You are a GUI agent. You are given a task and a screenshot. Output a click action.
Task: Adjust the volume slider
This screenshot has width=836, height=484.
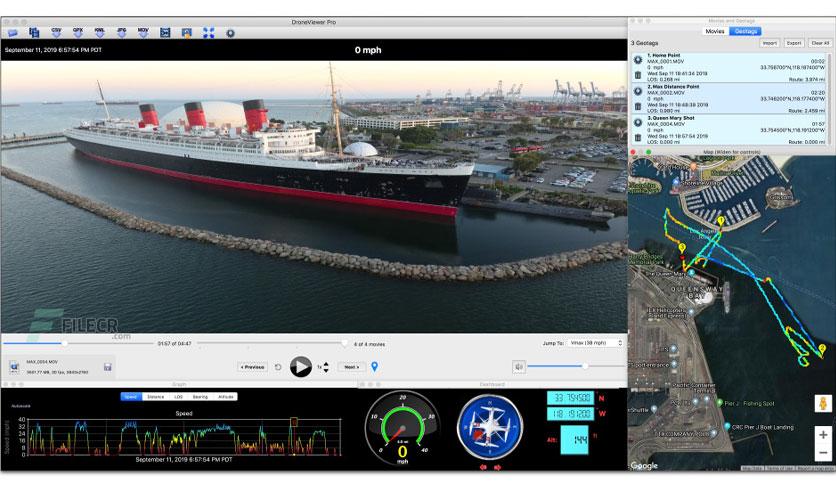(x=576, y=366)
